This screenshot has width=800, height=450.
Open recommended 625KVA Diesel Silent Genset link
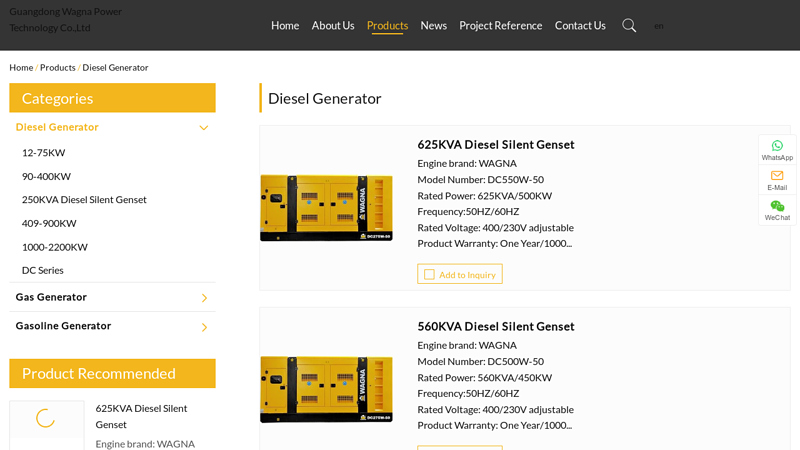(141, 416)
